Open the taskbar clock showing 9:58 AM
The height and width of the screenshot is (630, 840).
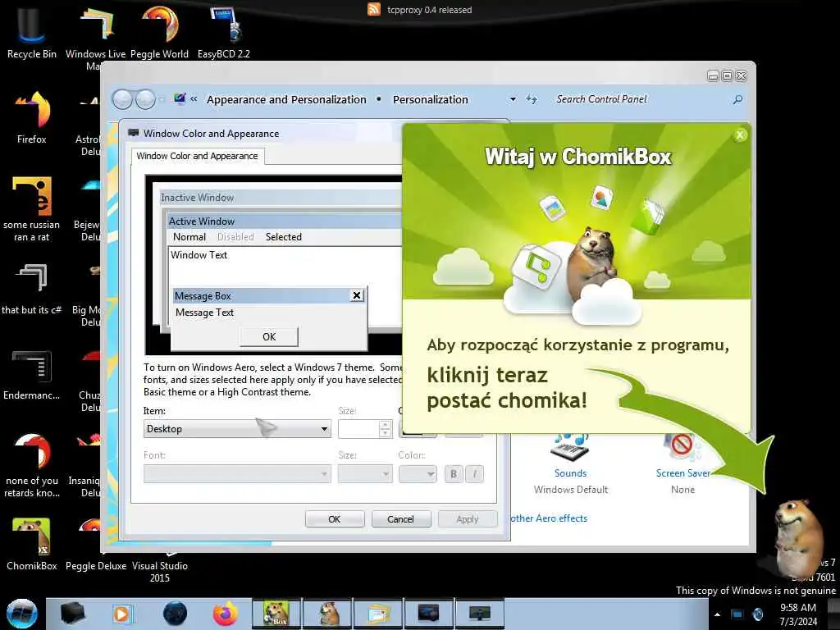tap(798, 614)
